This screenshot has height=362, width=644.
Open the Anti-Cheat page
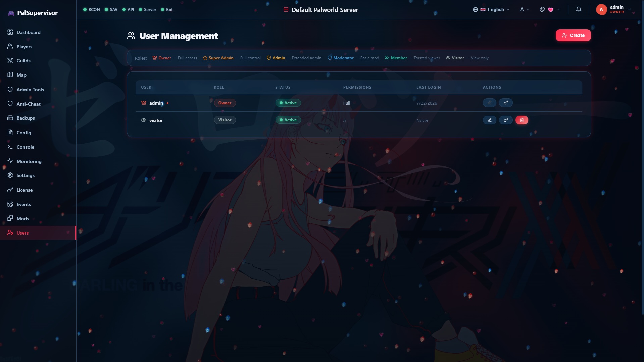pos(38,104)
